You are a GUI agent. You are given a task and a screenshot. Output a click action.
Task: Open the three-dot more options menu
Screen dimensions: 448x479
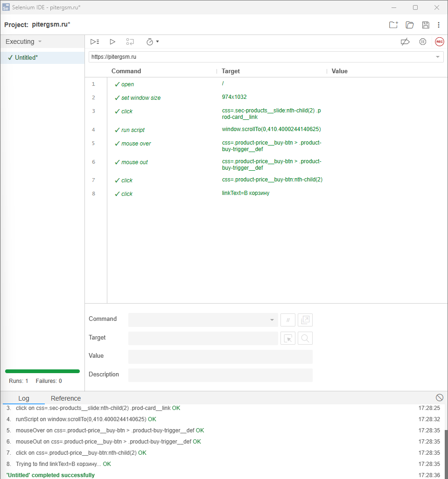(439, 25)
